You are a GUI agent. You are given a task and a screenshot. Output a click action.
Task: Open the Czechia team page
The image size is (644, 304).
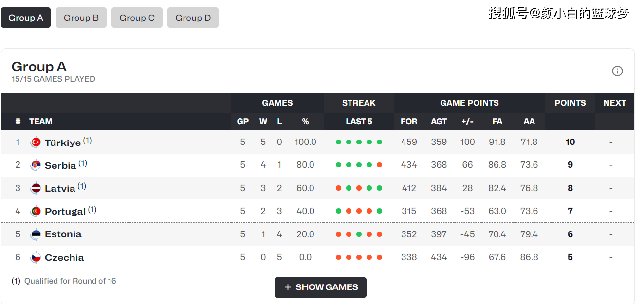click(x=64, y=258)
